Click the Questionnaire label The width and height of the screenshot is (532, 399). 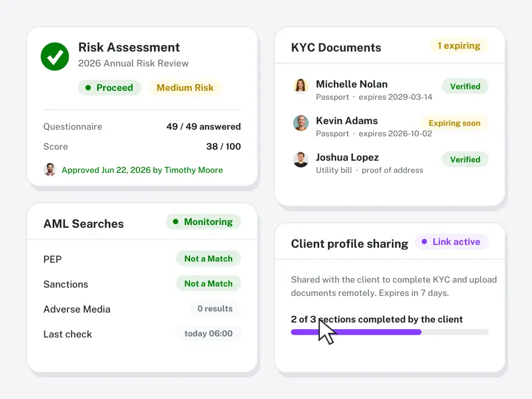coord(73,126)
